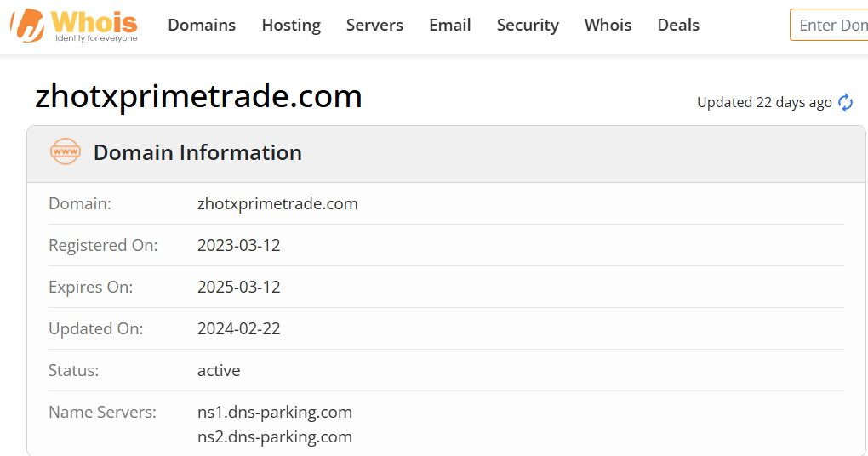Click the Domain label in the table
The height and width of the screenshot is (456, 868).
[80, 203]
